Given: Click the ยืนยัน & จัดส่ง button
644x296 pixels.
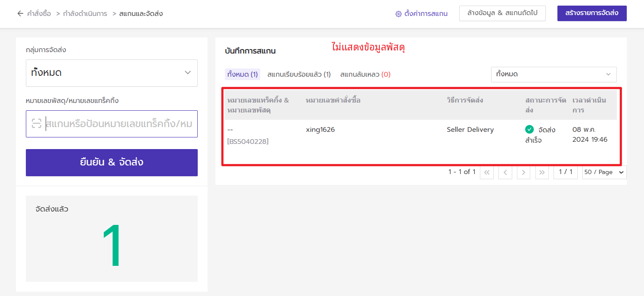Looking at the screenshot, I should pos(112,162).
